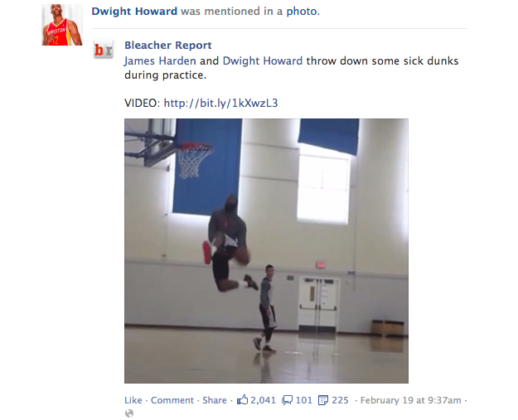Open the basketball dunk photo
Viewport: 518px width, 420px height.
[x=266, y=251]
